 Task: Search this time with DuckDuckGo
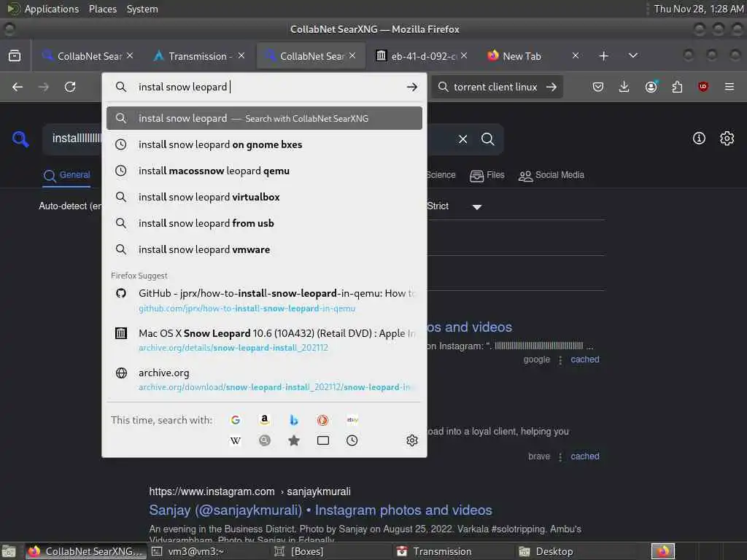[x=322, y=420]
